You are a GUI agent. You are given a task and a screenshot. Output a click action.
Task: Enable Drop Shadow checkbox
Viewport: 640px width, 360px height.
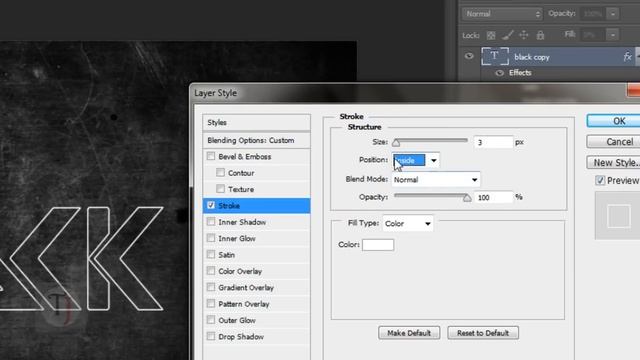(211, 336)
